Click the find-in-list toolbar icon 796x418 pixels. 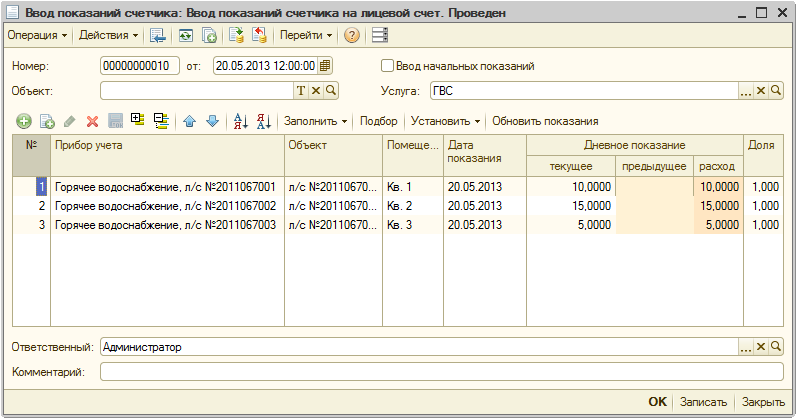pyautogui.click(x=158, y=35)
